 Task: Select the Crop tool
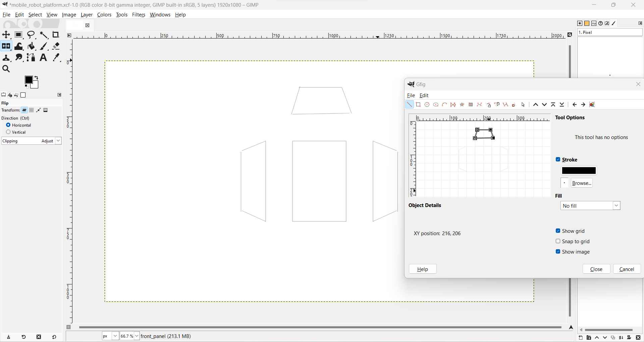[56, 35]
